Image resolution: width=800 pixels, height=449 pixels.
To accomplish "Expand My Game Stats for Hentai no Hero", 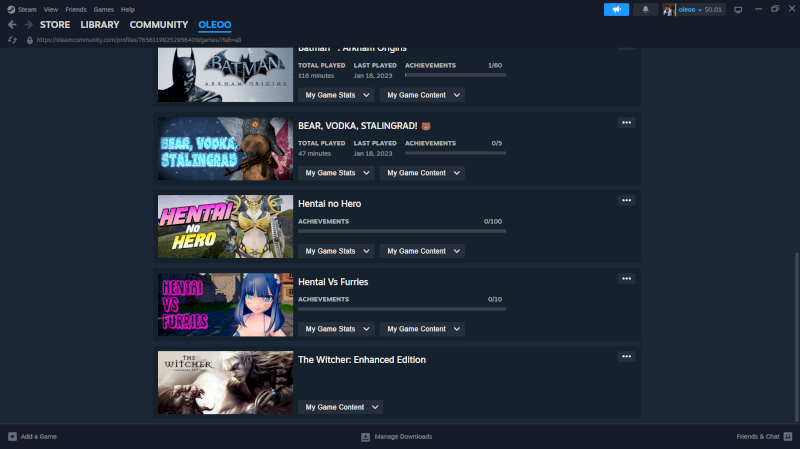I will tap(336, 251).
